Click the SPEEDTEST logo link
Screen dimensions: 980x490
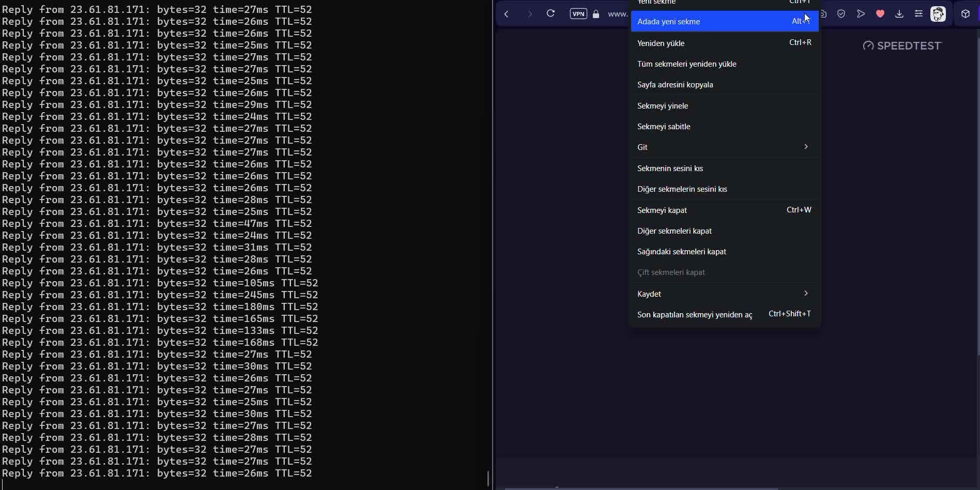coord(902,46)
